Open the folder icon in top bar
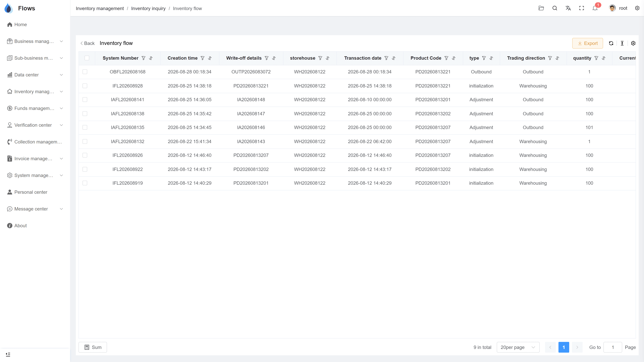The height and width of the screenshot is (362, 644). tap(541, 8)
